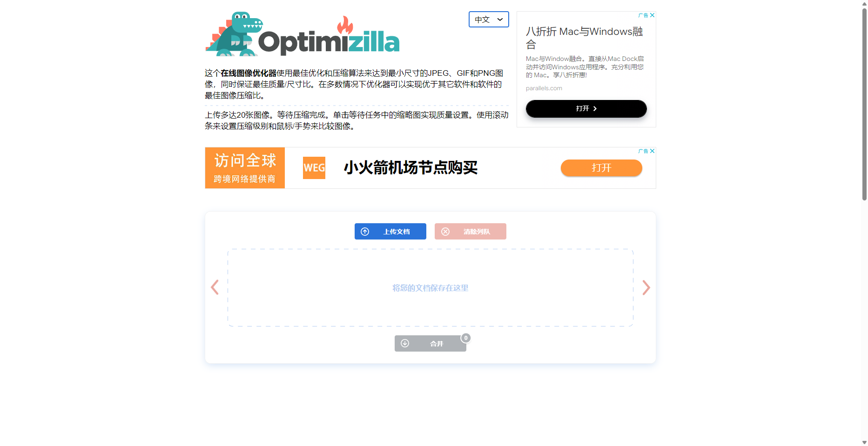The height and width of the screenshot is (446, 868).
Task: Click the circled X icon in 清除列队
Action: tap(445, 232)
